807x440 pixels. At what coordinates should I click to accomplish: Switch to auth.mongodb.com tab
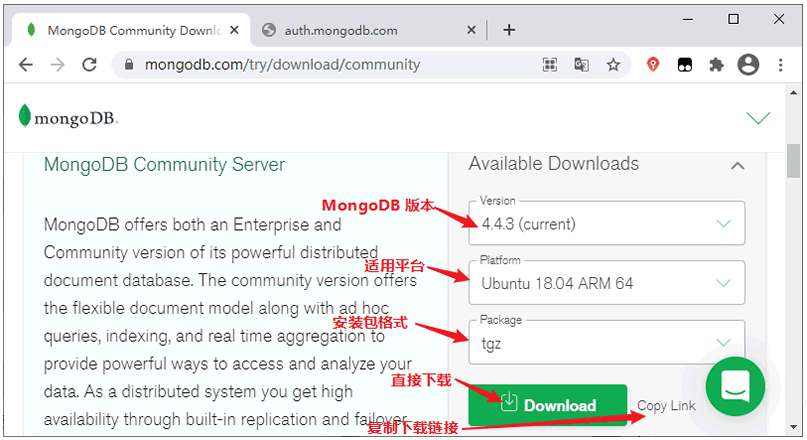[368, 30]
